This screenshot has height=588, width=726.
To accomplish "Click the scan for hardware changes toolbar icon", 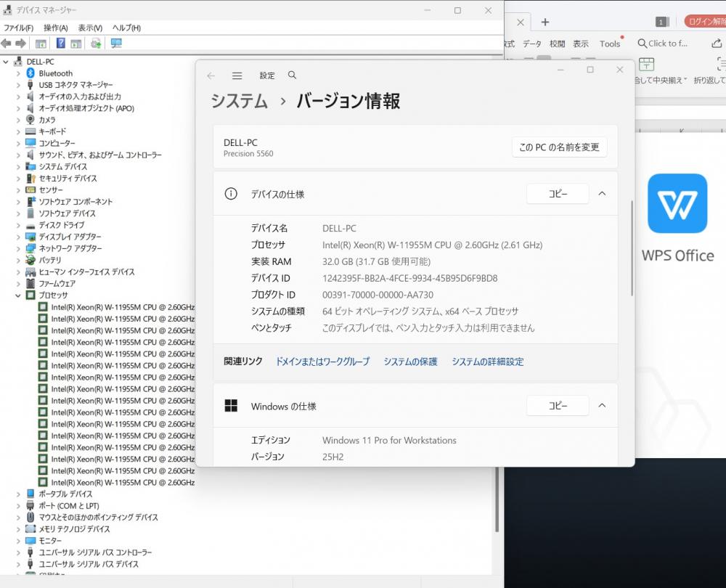I will tap(116, 44).
